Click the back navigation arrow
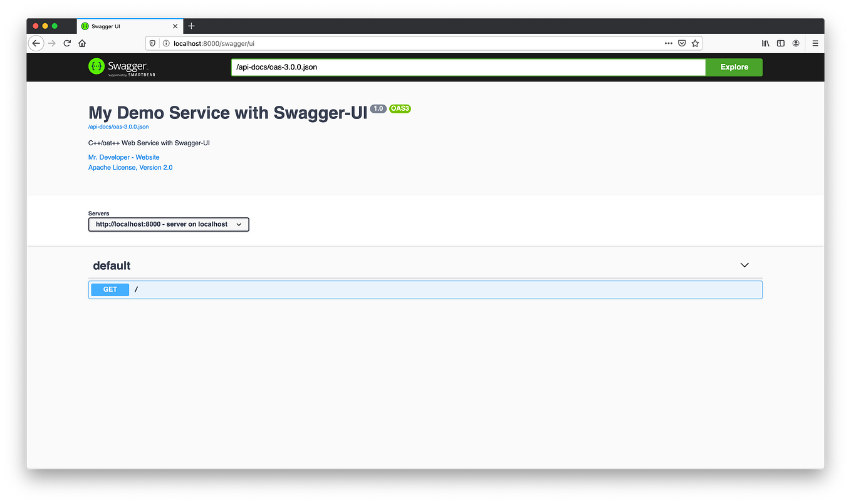Image resolution: width=851 pixels, height=504 pixels. click(36, 43)
